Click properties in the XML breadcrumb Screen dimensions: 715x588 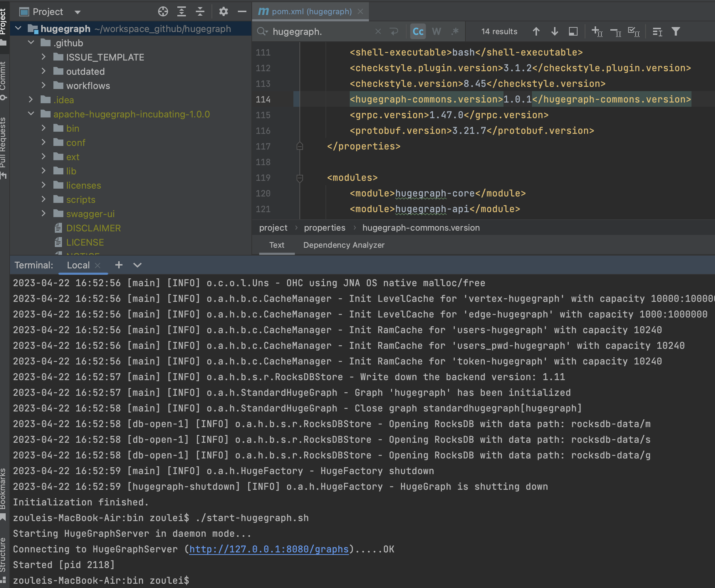click(324, 228)
